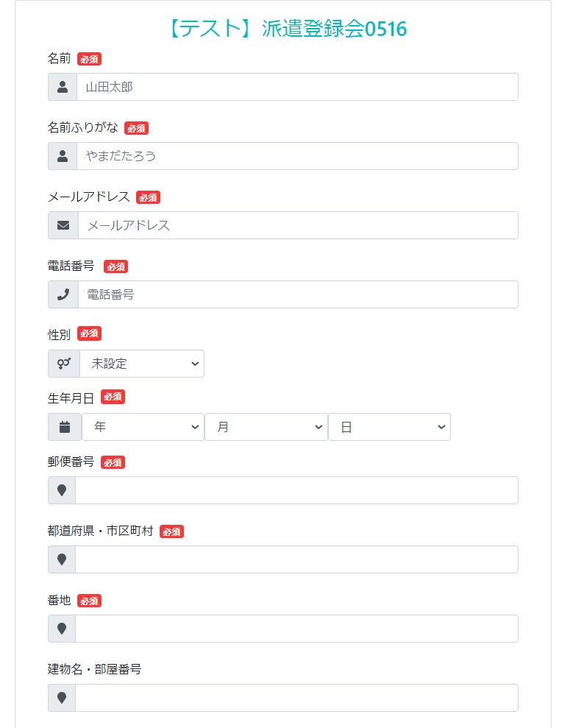Open the 性別 dropdown showing 未設定
This screenshot has height=728, width=576.
[x=142, y=364]
